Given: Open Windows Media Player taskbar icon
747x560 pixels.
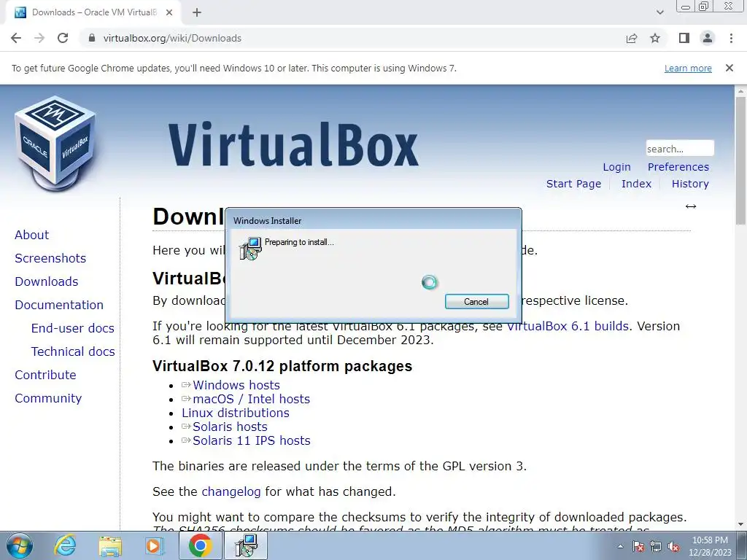Looking at the screenshot, I should [x=154, y=545].
